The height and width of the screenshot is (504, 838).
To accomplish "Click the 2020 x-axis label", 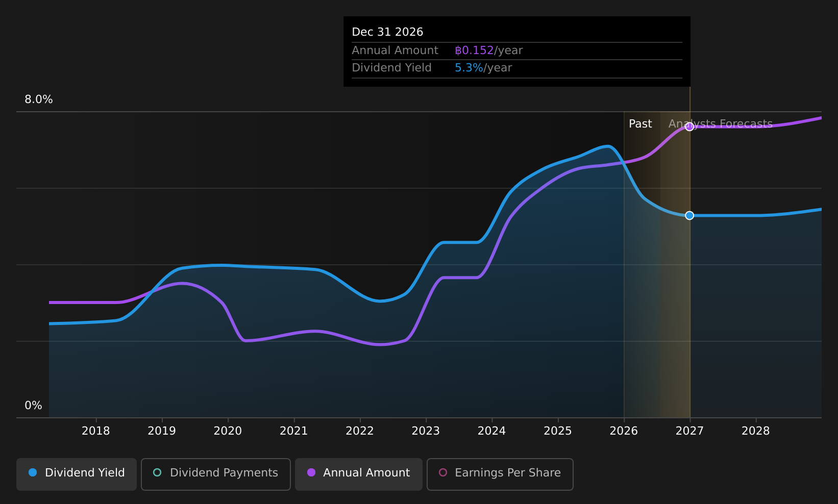I will pyautogui.click(x=228, y=431).
